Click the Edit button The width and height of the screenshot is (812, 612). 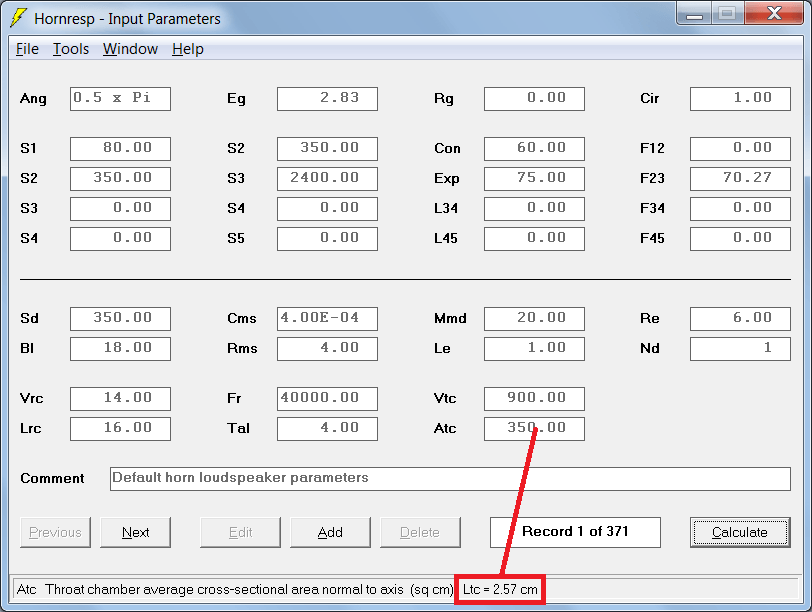coord(240,532)
